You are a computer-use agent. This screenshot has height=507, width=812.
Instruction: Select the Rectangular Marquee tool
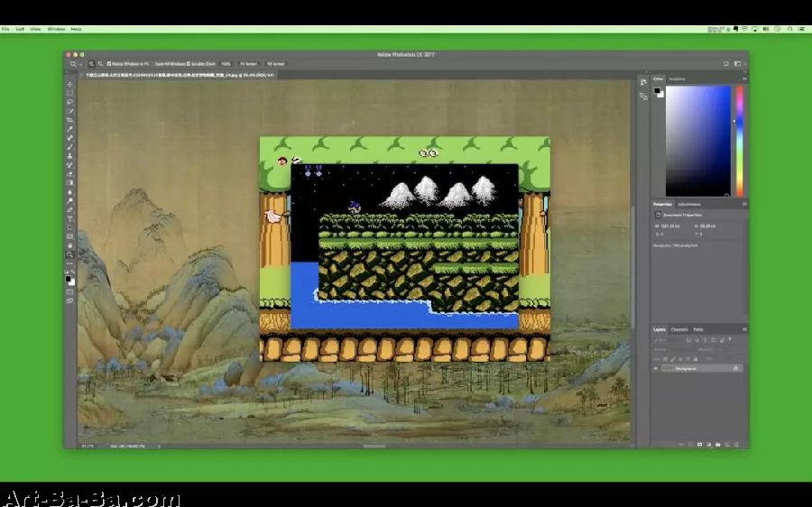(x=69, y=93)
